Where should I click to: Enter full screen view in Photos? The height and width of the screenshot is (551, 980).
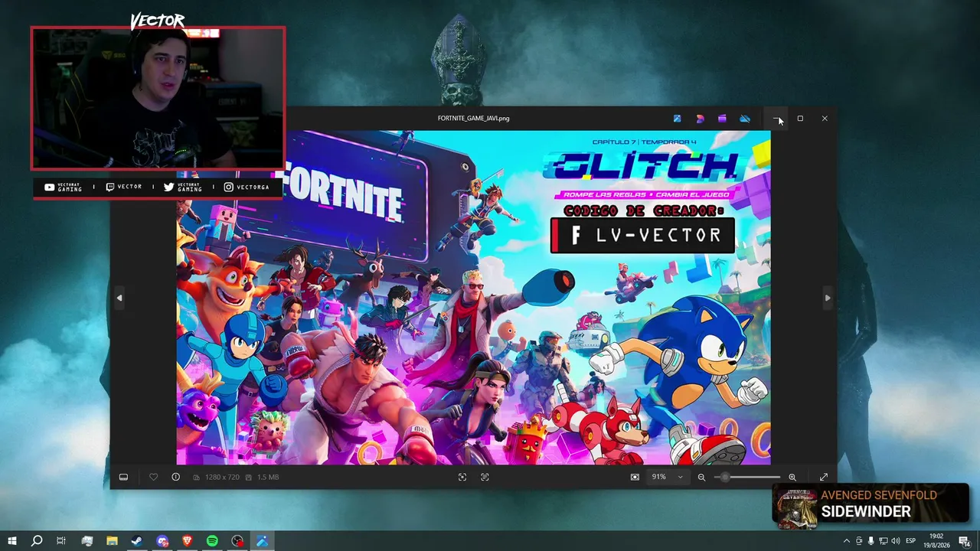(x=824, y=477)
